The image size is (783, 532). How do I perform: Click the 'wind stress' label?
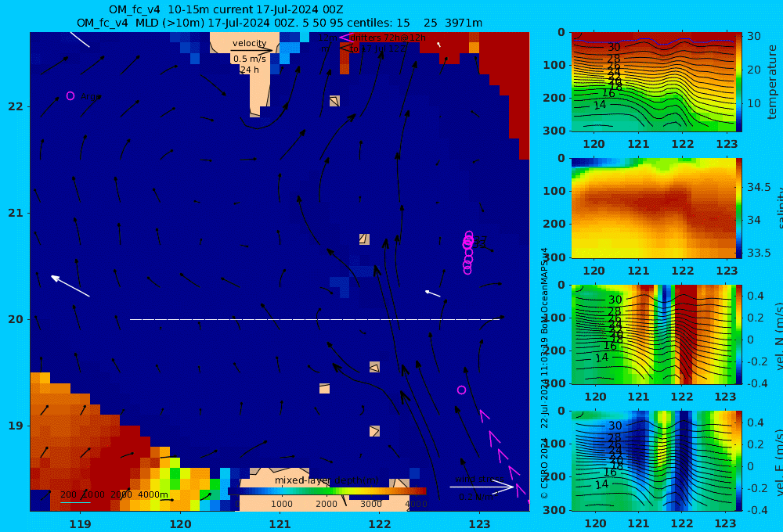click(x=479, y=479)
